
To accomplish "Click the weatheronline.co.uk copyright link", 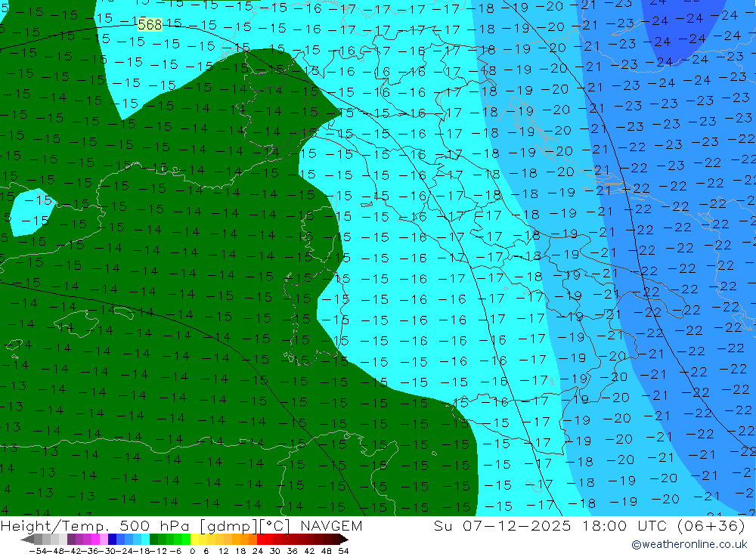I will [x=689, y=544].
